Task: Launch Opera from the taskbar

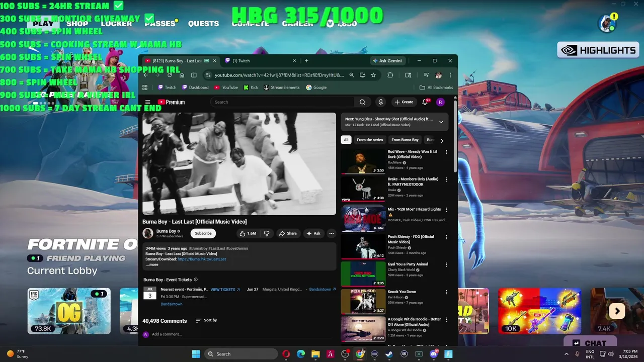Action: click(x=286, y=354)
